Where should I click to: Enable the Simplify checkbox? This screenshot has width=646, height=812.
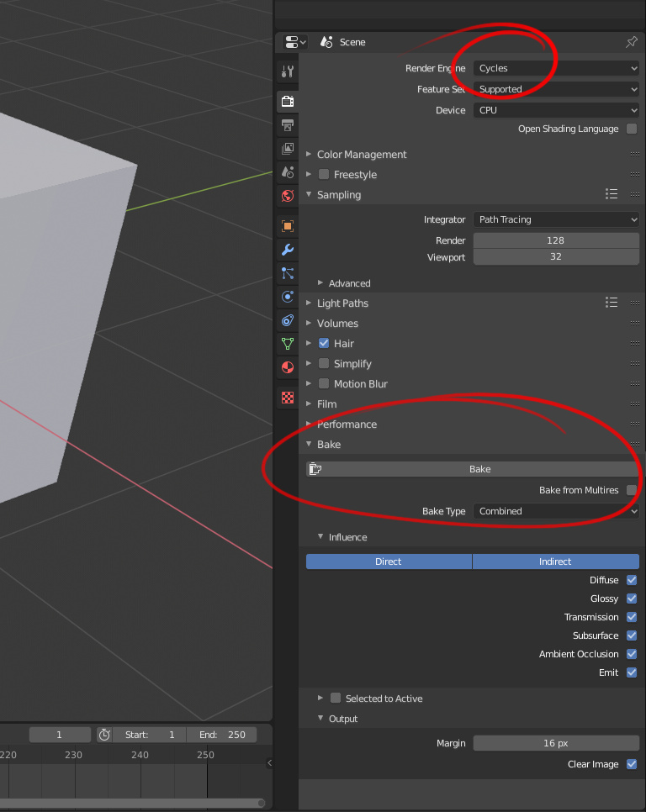coord(324,363)
